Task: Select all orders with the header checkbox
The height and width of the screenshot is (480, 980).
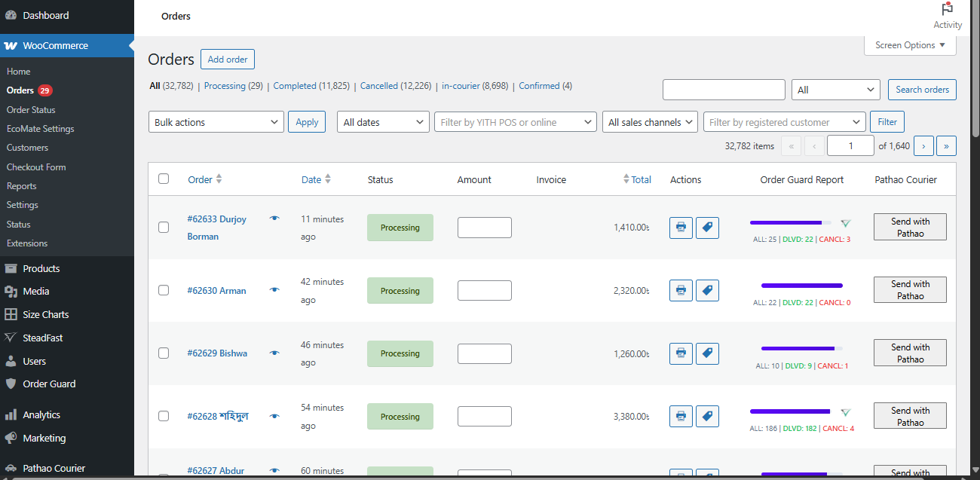Action: click(164, 179)
